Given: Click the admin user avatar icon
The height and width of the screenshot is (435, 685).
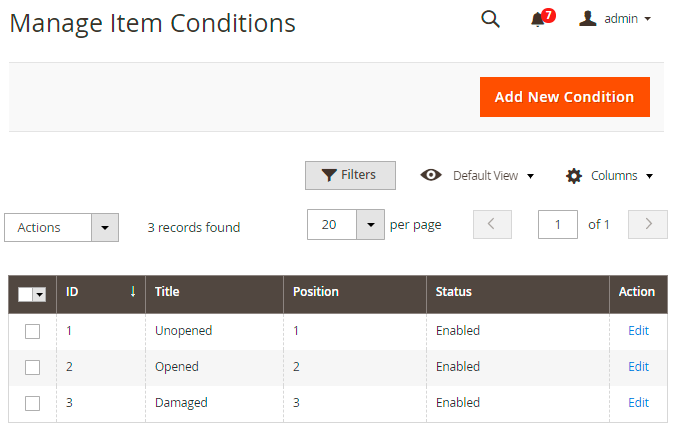Looking at the screenshot, I should [589, 19].
